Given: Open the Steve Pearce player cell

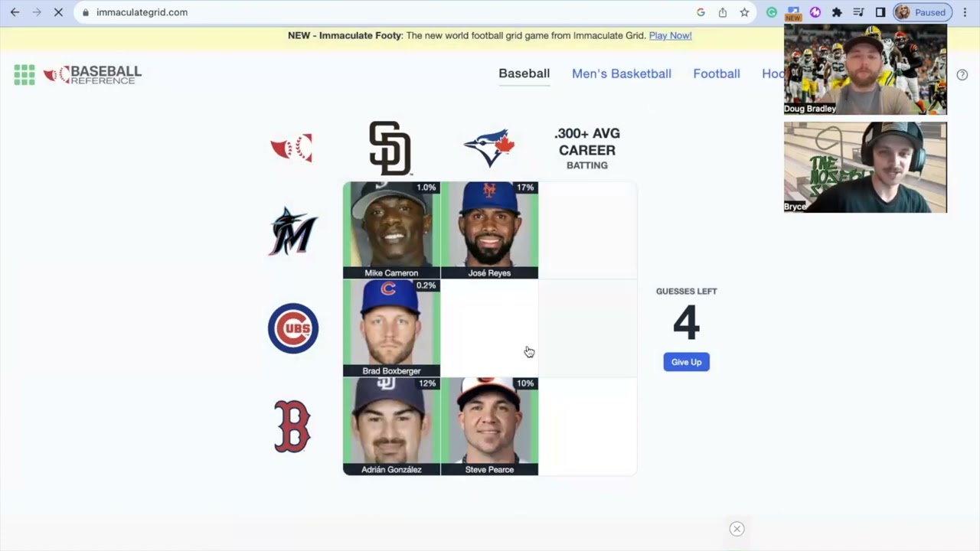Looking at the screenshot, I should tap(489, 426).
